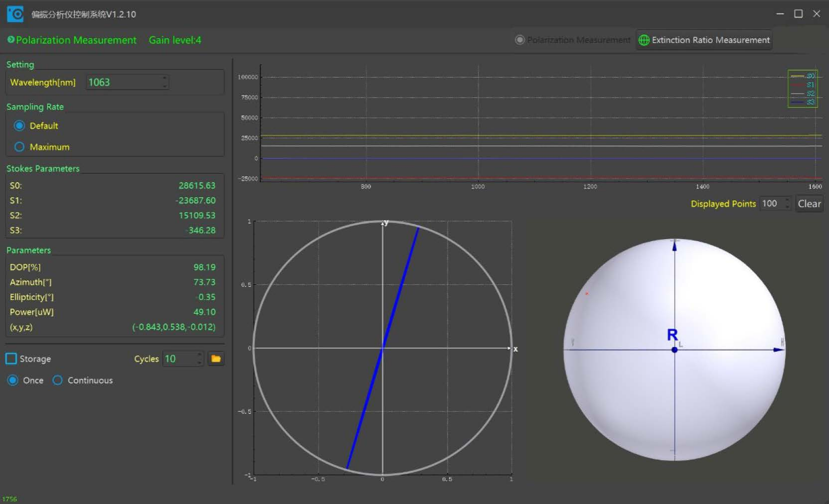Image resolution: width=829 pixels, height=504 pixels.
Task: Click the Wavelength spinner arrows
Action: tap(164, 82)
